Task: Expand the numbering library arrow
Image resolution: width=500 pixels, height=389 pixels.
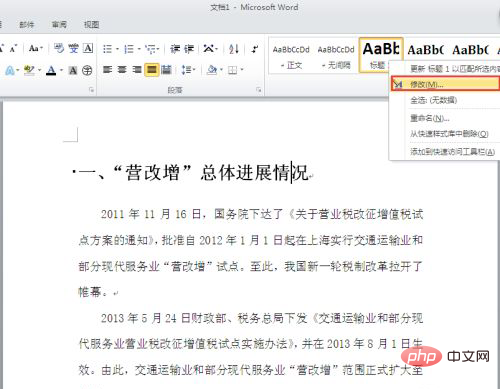Action: 139,49
